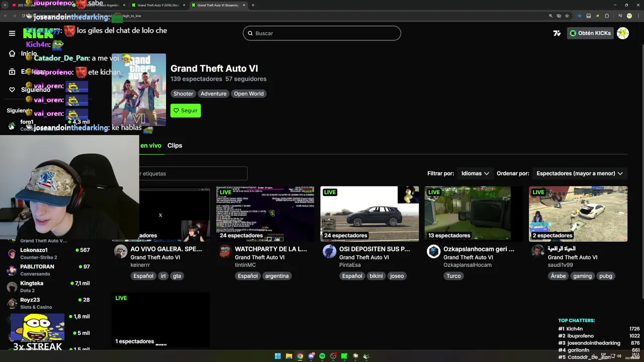The height and width of the screenshot is (362, 644).
Task: Click the Árabe tag
Action: 558,276
